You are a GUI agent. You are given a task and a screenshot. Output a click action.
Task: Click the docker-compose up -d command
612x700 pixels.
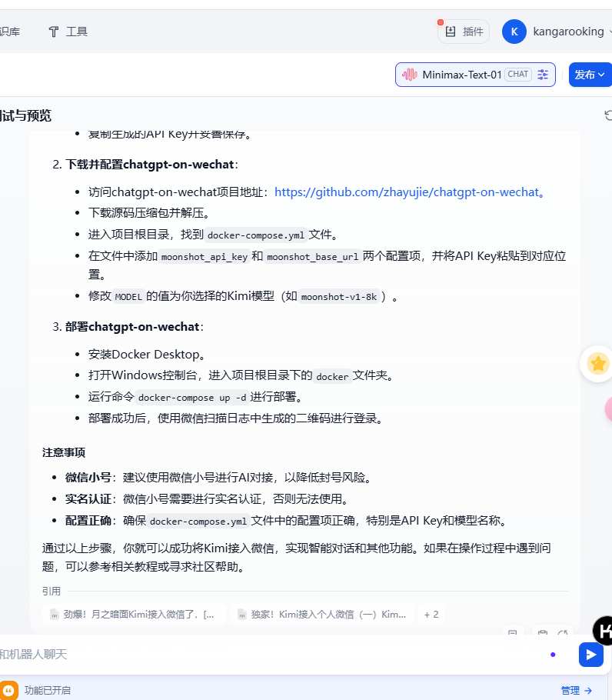click(x=191, y=398)
